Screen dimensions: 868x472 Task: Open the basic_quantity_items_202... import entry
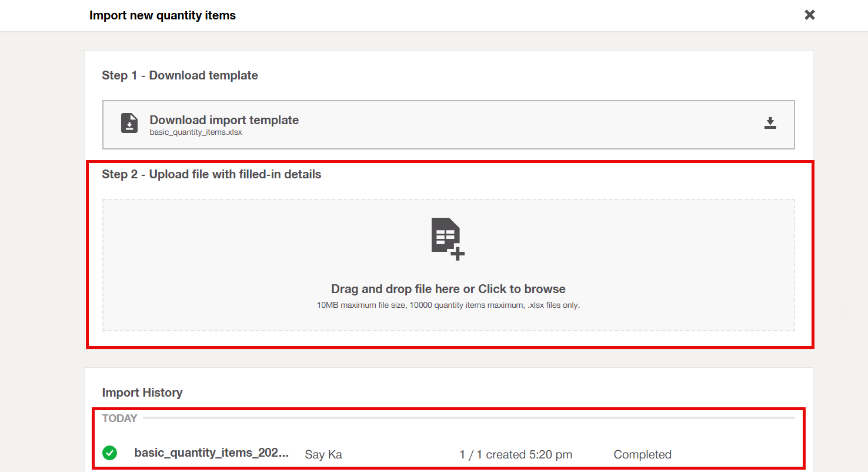(x=212, y=453)
